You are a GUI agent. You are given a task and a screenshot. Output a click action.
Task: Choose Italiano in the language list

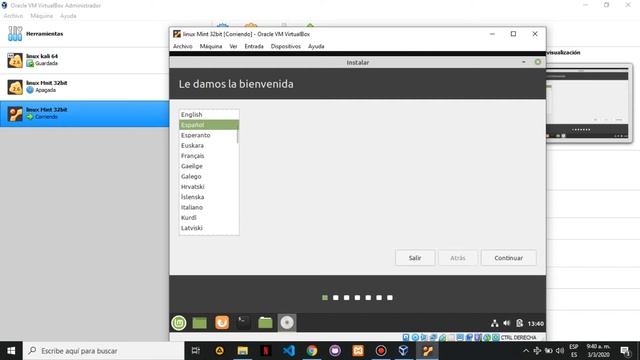(209, 207)
